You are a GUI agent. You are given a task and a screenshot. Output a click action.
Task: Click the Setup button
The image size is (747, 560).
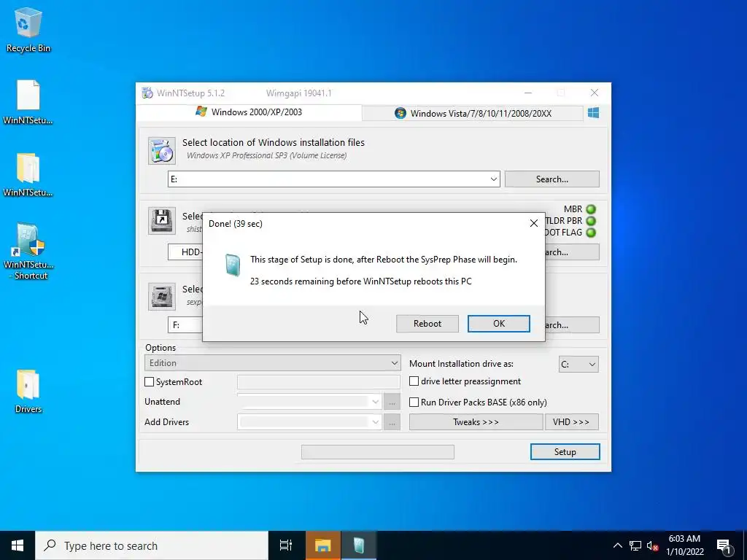(565, 452)
